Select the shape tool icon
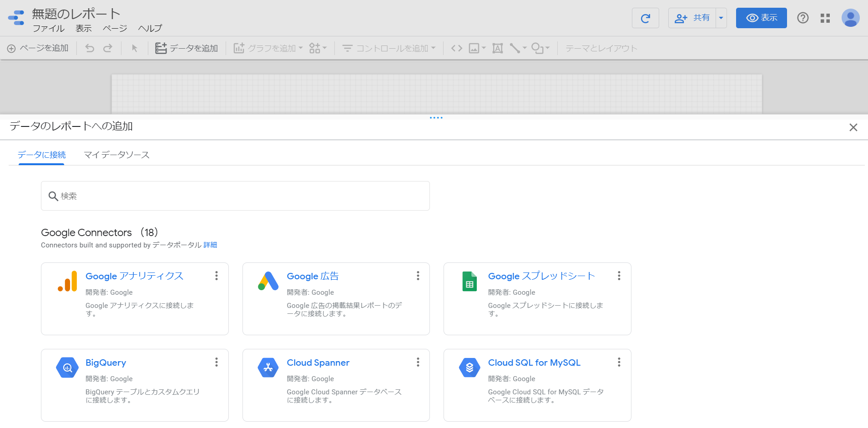The width and height of the screenshot is (868, 428). pos(537,48)
